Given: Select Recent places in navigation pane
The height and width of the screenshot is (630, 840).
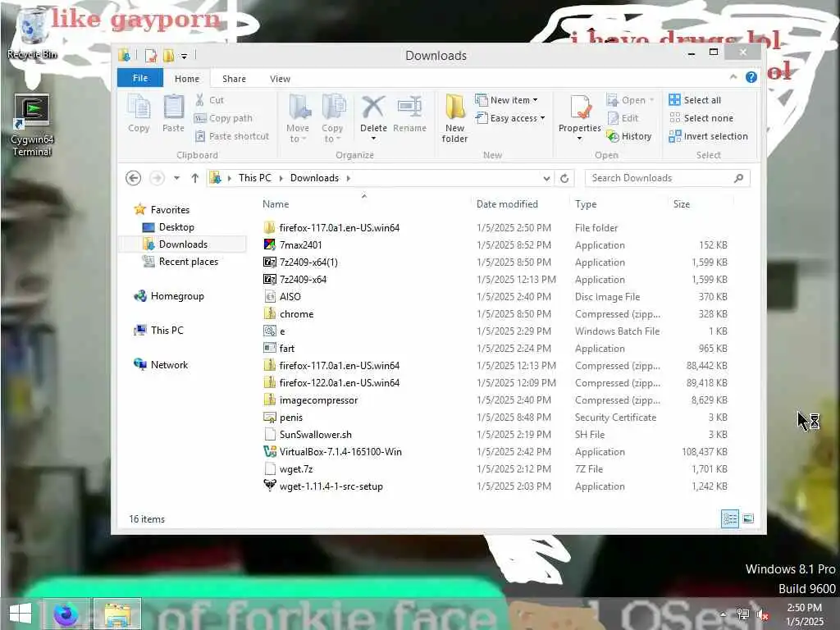Looking at the screenshot, I should tap(180, 262).
